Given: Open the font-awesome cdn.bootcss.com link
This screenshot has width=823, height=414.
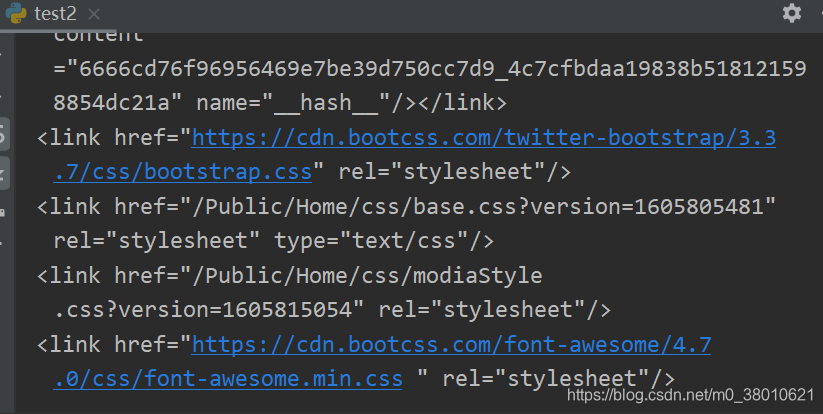Looking at the screenshot, I should click(451, 345).
